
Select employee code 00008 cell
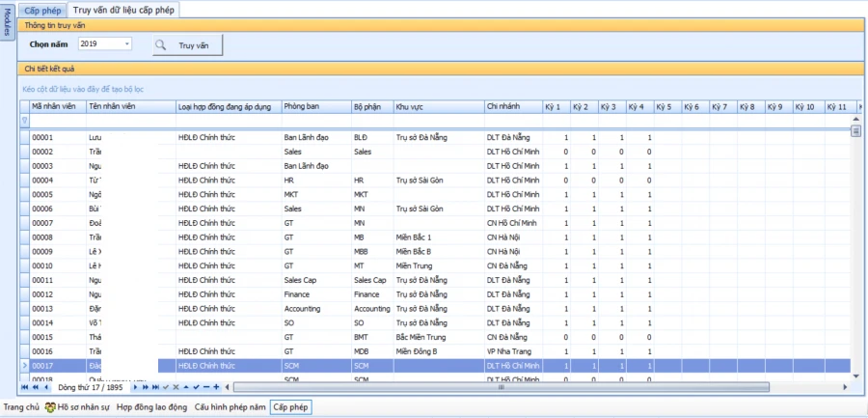[x=58, y=237]
